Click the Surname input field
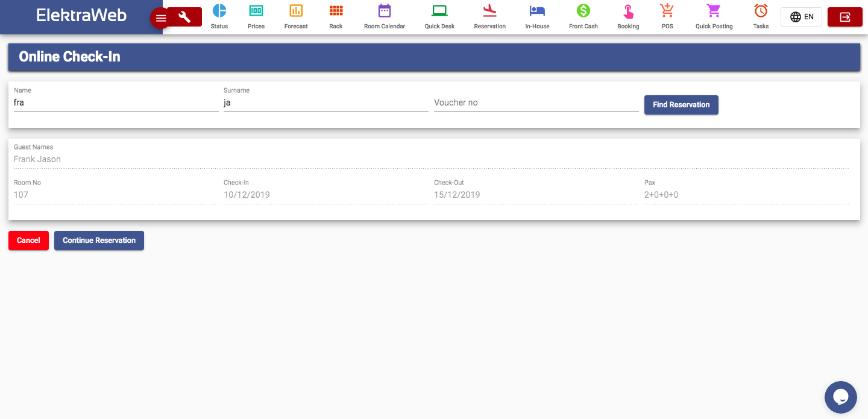This screenshot has width=868, height=419. (x=325, y=103)
